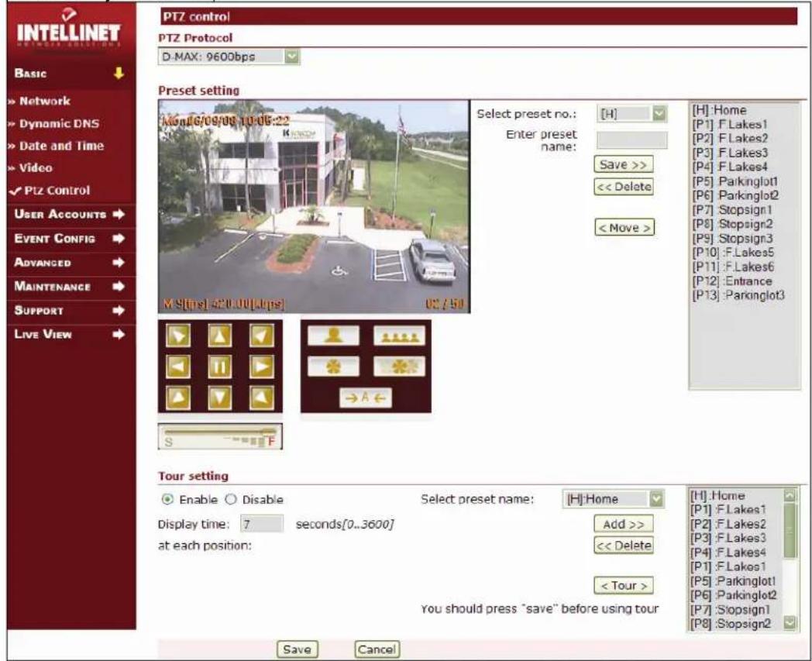
Task: Open the Dynamic DNS menu item
Action: (59, 124)
